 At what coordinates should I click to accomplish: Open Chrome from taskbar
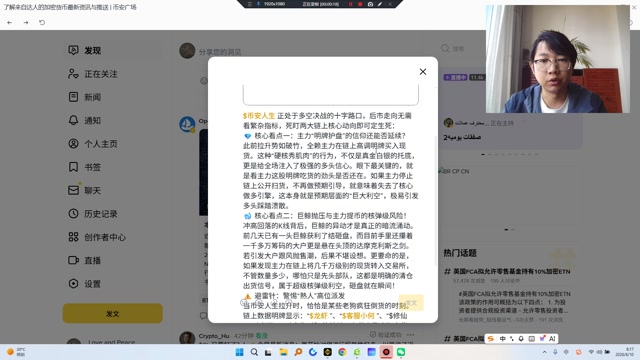point(342,352)
